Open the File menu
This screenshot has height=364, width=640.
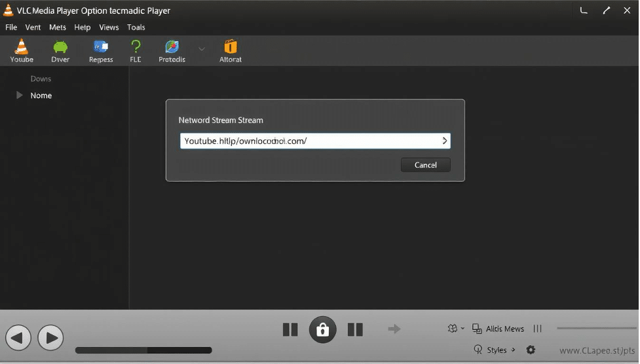pos(11,27)
